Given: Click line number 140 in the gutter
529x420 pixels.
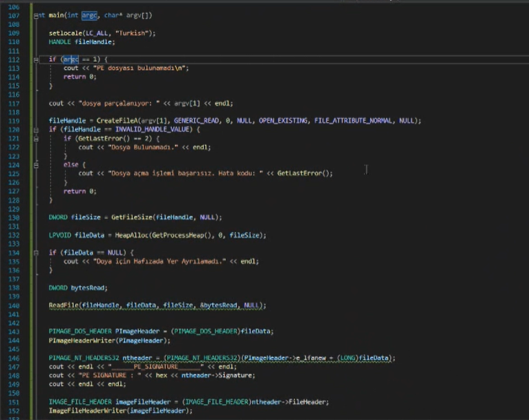Looking at the screenshot, I should [14, 305].
